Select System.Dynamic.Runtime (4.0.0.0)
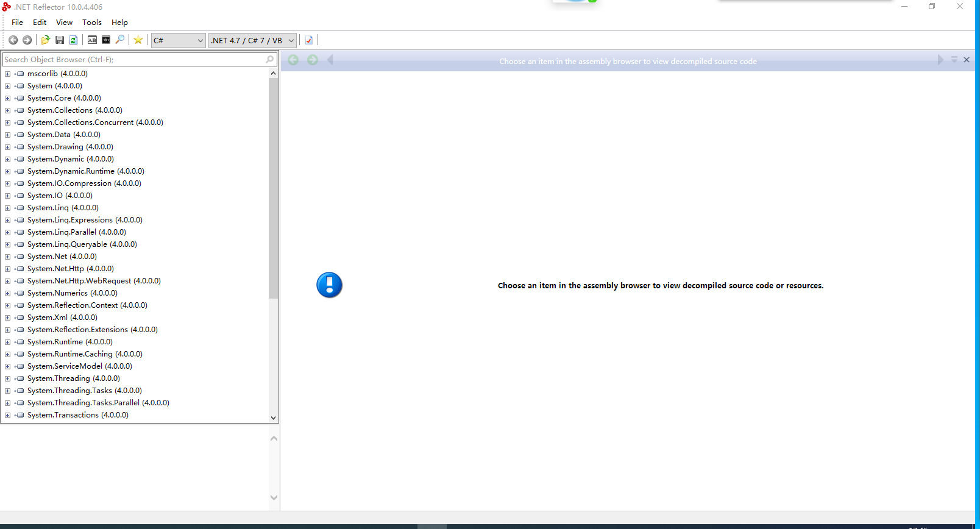Image resolution: width=980 pixels, height=529 pixels. [86, 171]
